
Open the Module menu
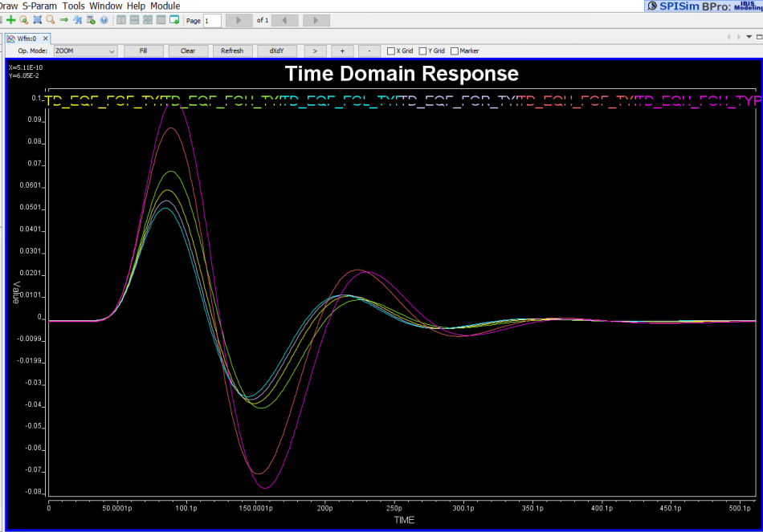point(165,6)
